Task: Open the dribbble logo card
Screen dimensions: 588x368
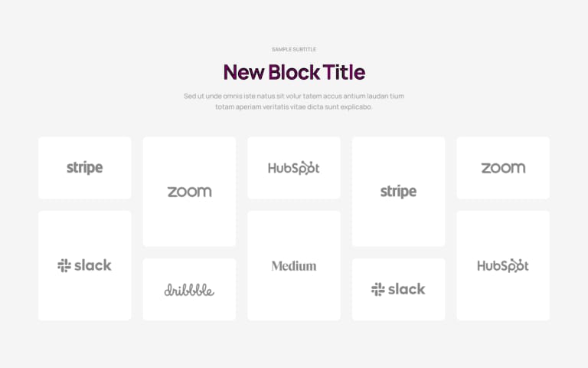Action: click(x=189, y=290)
